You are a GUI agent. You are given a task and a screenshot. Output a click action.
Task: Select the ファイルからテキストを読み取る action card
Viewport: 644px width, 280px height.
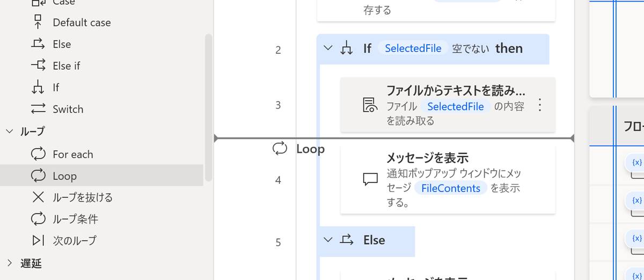(448, 105)
